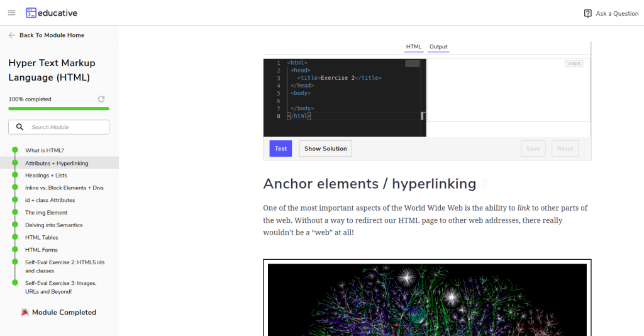Click the green module progress bar

(58, 108)
